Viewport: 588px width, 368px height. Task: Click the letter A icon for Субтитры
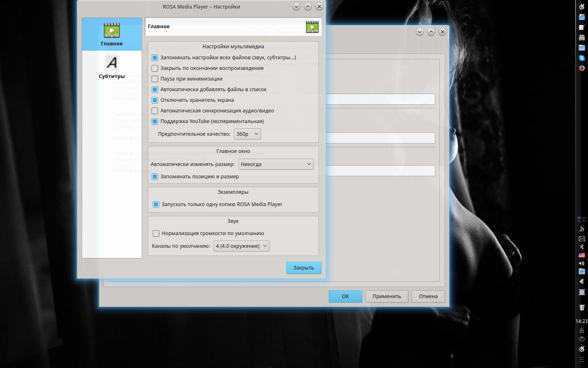(112, 63)
